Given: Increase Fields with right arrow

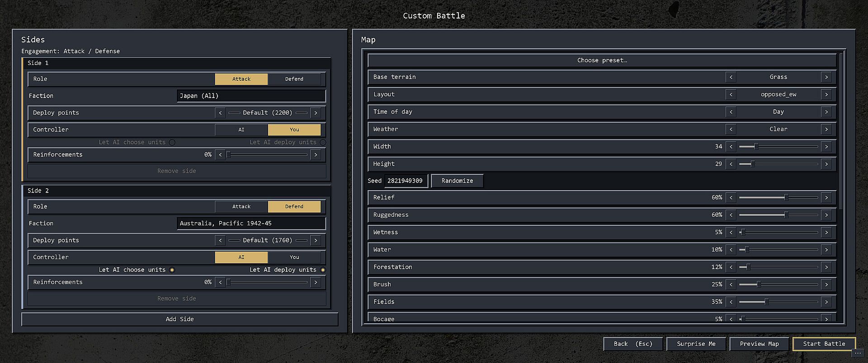Looking at the screenshot, I should pyautogui.click(x=826, y=302).
